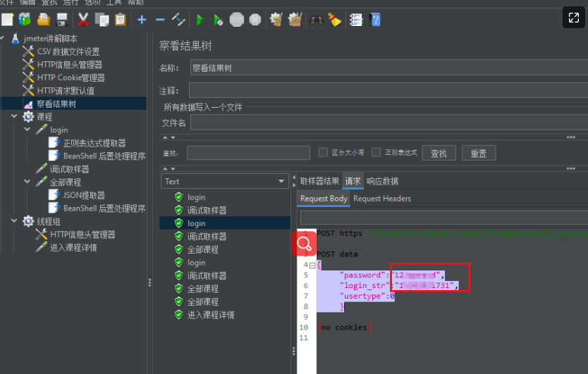Select JSON提取器 in tree
Screen dimensions: 588x374
[84, 195]
